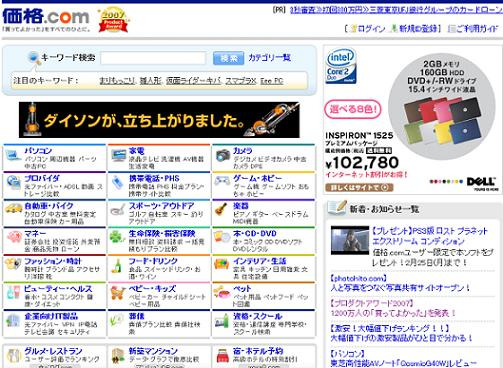
Task: Click the 携帯電話・PHS phone icon
Action: [x=118, y=183]
